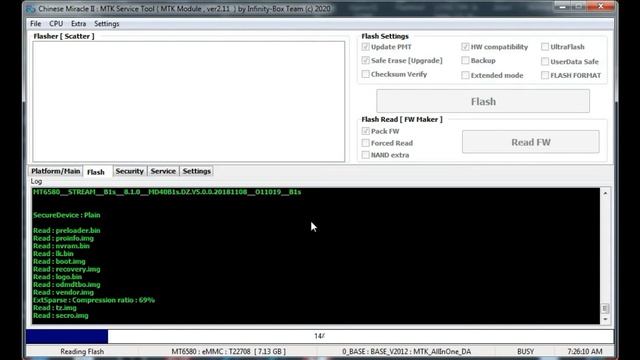Image resolution: width=640 pixels, height=360 pixels.
Task: Click the 'Read : recovery.img' log line
Action: tap(67, 269)
